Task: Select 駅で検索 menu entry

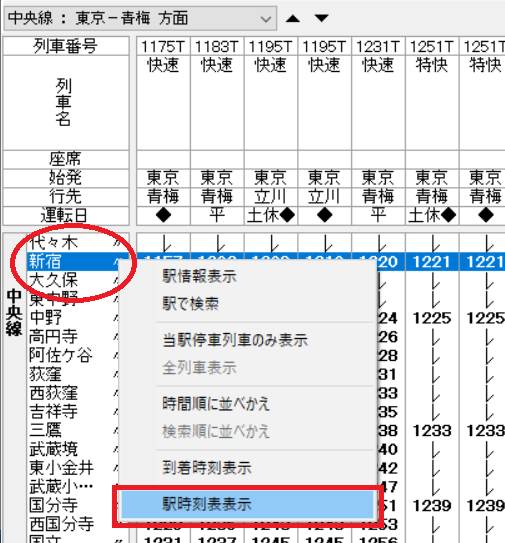Action: [x=191, y=304]
